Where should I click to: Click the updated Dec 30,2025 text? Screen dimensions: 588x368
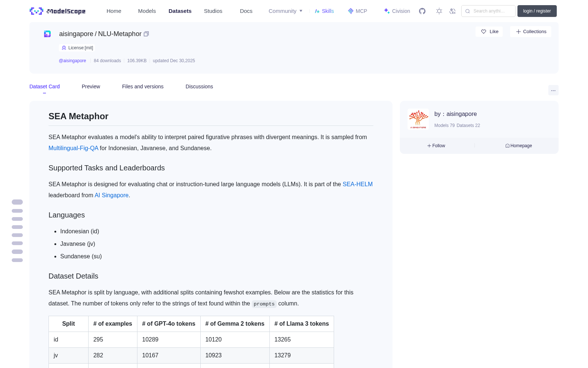[x=174, y=61]
